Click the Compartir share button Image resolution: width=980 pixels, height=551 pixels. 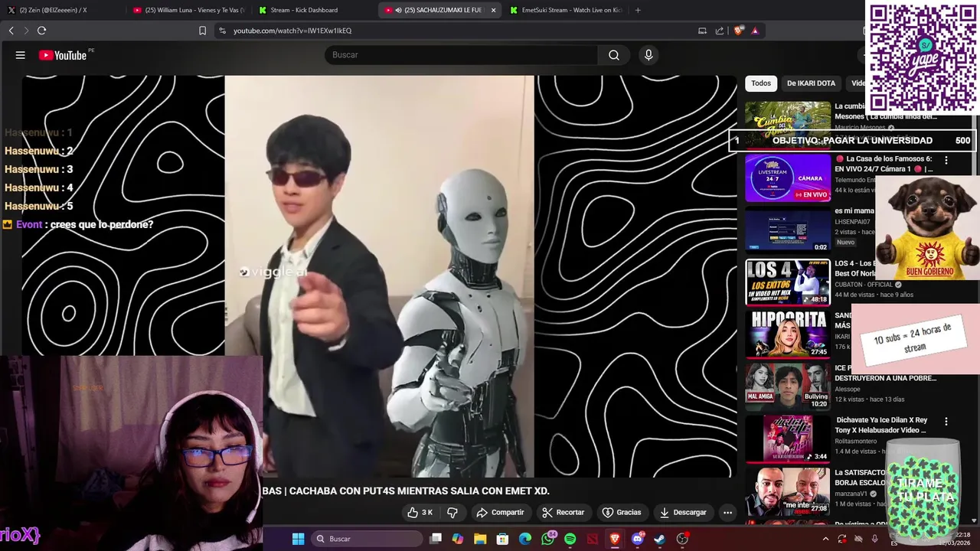(500, 512)
